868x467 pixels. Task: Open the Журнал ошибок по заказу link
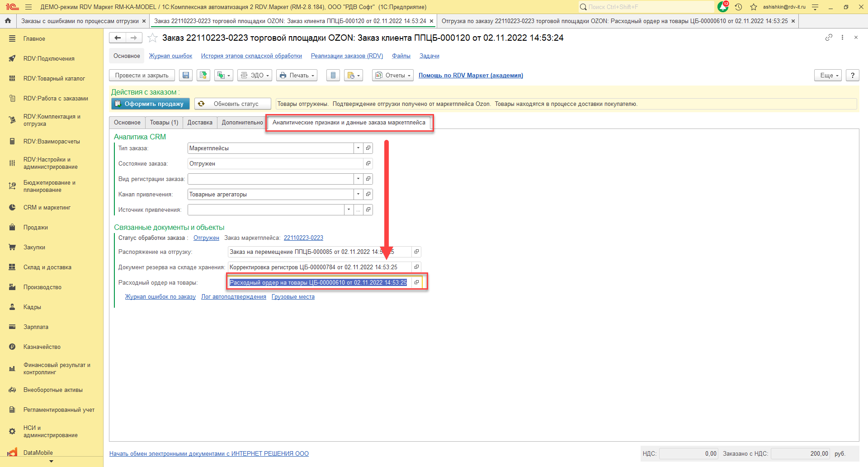pos(160,297)
